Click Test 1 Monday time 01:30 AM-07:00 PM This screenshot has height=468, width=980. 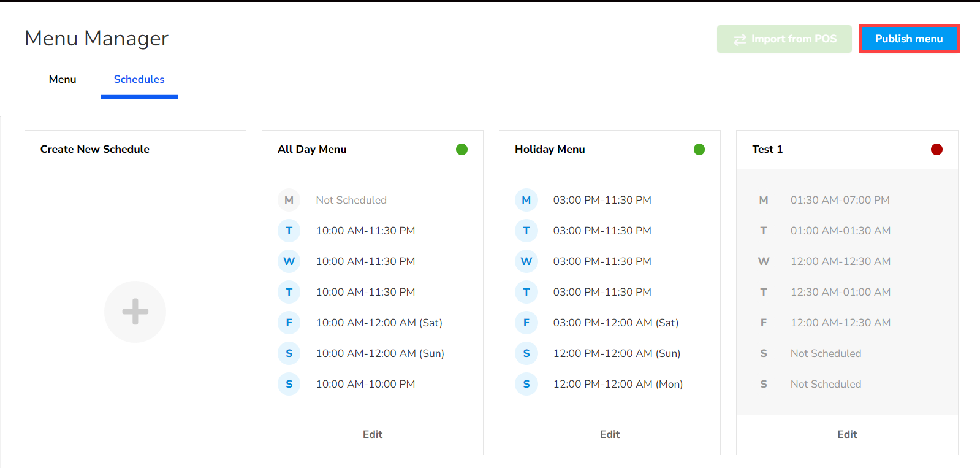840,200
